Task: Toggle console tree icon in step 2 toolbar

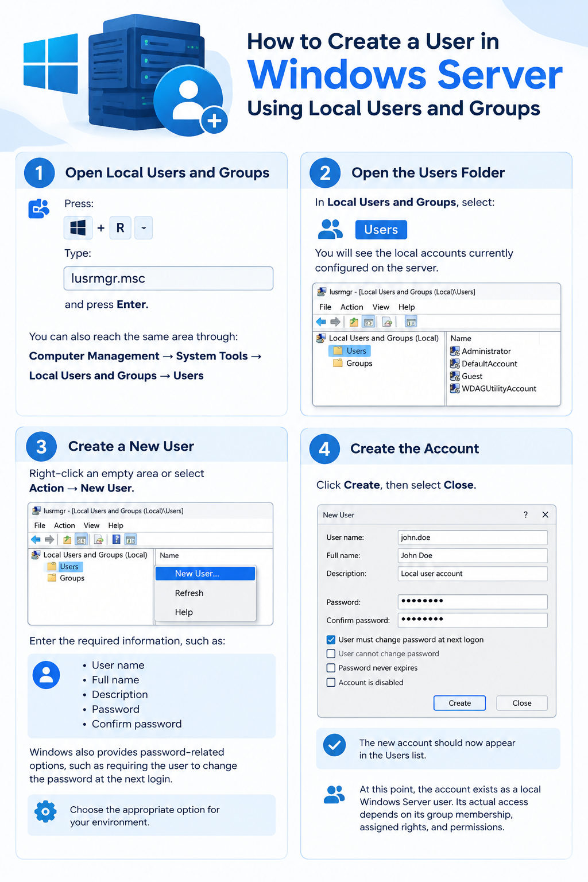Action: click(x=369, y=322)
